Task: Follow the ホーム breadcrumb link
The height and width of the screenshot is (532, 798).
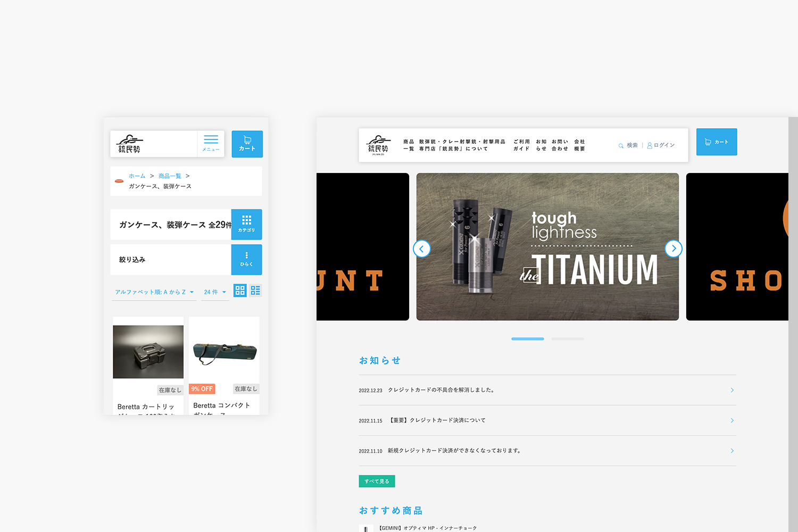Action: point(137,176)
